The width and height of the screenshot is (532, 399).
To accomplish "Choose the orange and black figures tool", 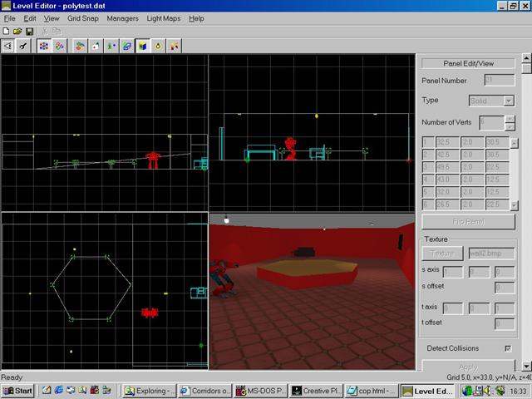I will click(174, 46).
